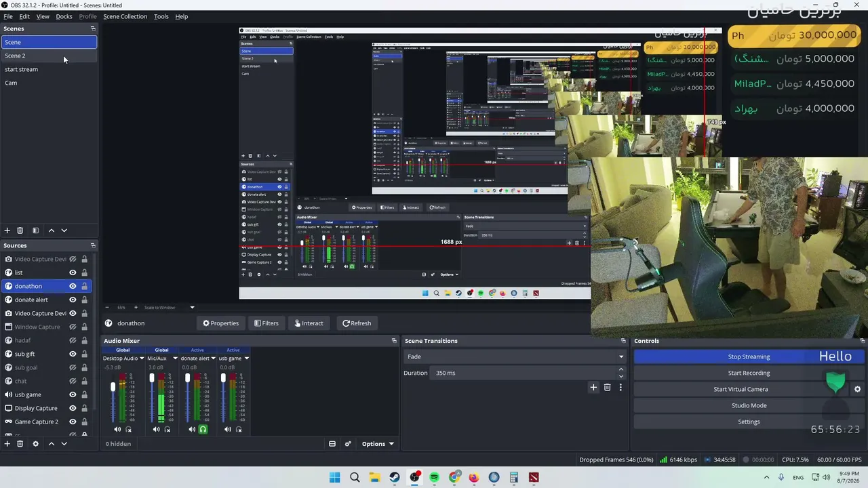Screen dimensions: 868x488
Task: Move source up in the Sources toolbar
Action: [x=51, y=444]
